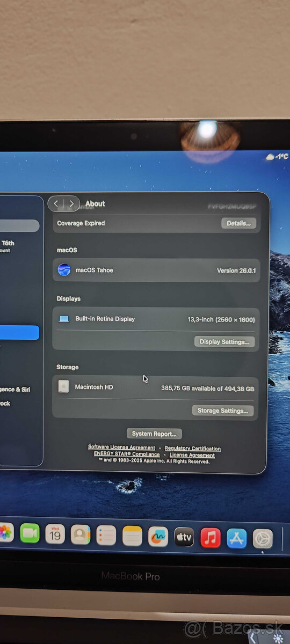Select the sidebar item ending in '& Siri'
290x644 pixels.
click(15, 390)
